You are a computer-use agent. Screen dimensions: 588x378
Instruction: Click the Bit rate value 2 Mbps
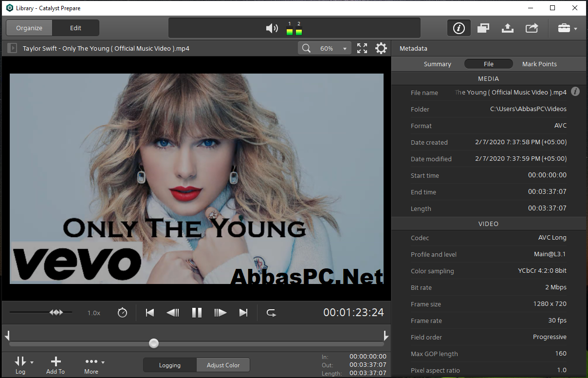[x=556, y=287]
